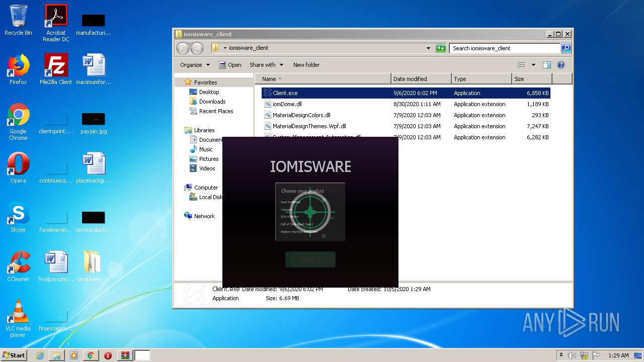Image resolution: width=644 pixels, height=362 pixels.
Task: Sort files by Size column
Action: point(532,79)
